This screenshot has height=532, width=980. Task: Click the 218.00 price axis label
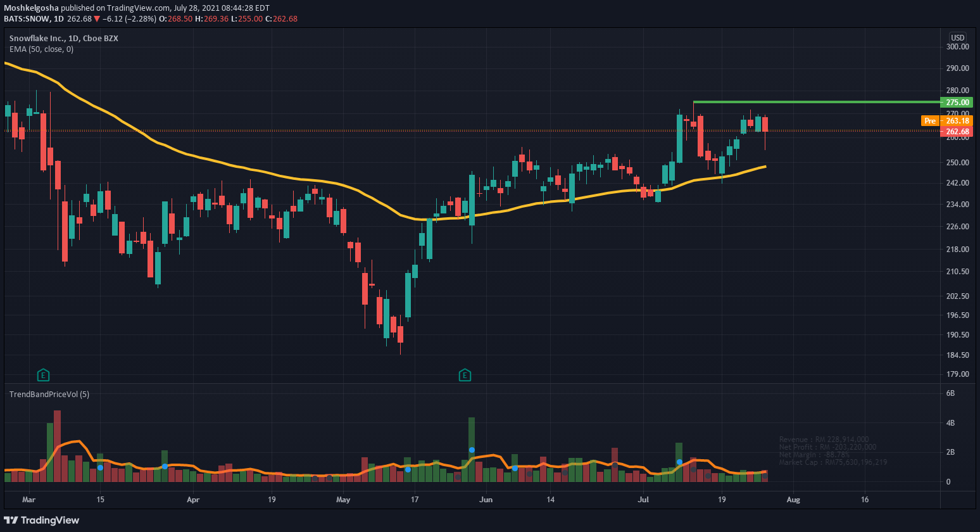click(x=958, y=250)
